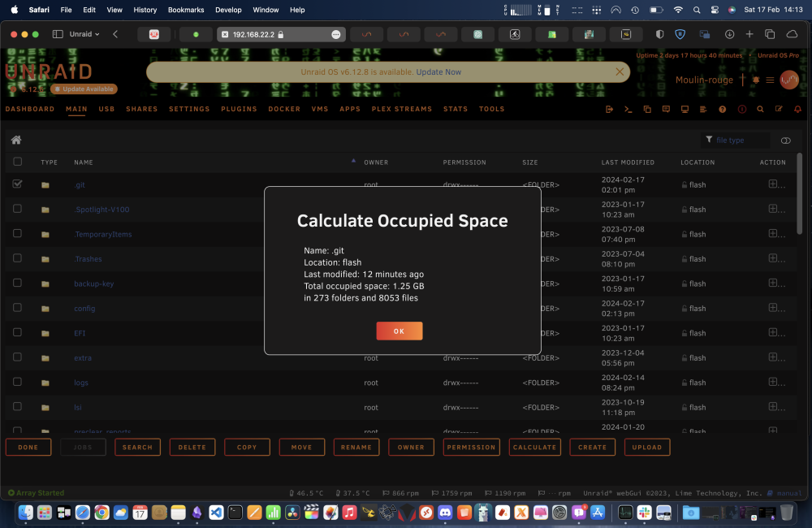Go to home folder icon
This screenshot has width=812, height=528.
point(16,140)
